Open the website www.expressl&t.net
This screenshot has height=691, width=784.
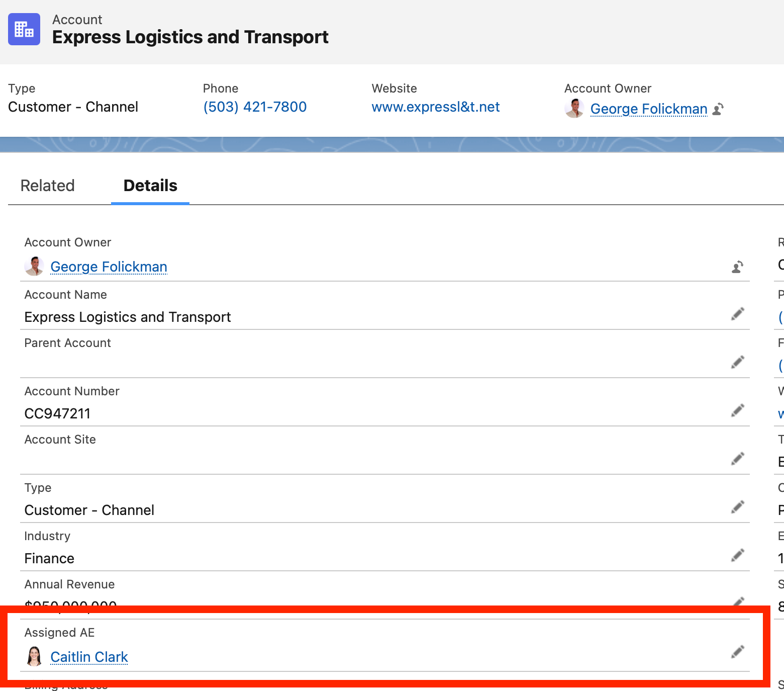coord(435,107)
